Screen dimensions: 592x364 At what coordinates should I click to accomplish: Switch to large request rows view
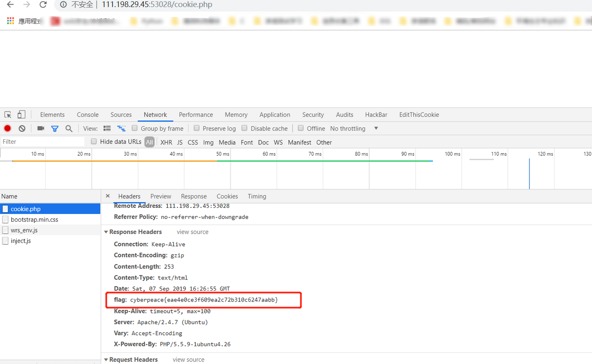click(107, 128)
